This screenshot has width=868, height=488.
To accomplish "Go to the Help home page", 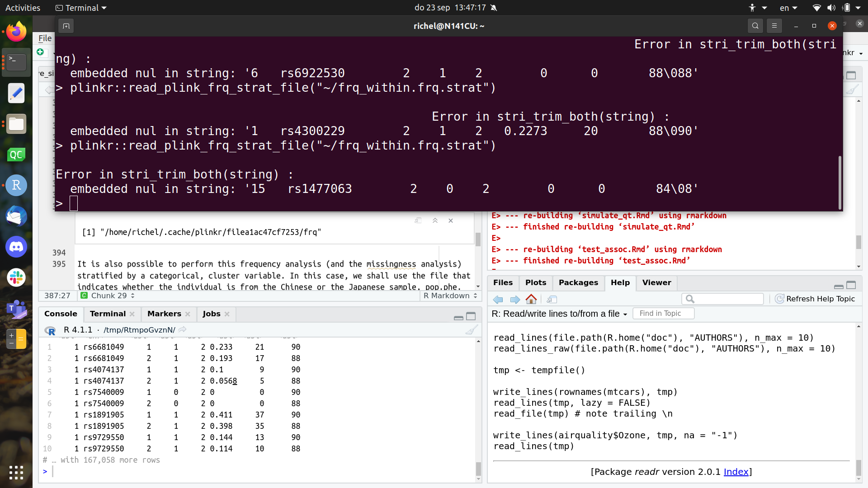I will pyautogui.click(x=531, y=299).
